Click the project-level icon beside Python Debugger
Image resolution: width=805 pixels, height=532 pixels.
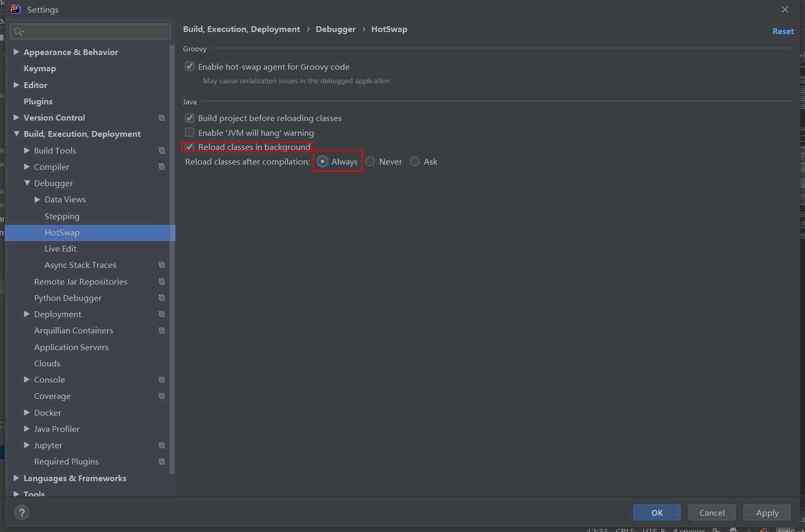[162, 298]
